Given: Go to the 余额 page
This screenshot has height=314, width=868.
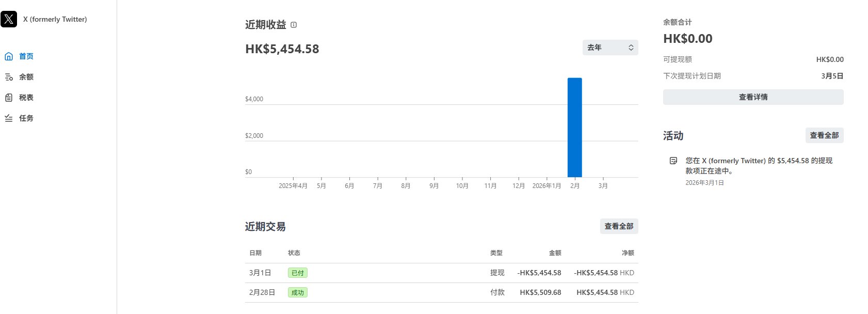Looking at the screenshot, I should point(26,77).
